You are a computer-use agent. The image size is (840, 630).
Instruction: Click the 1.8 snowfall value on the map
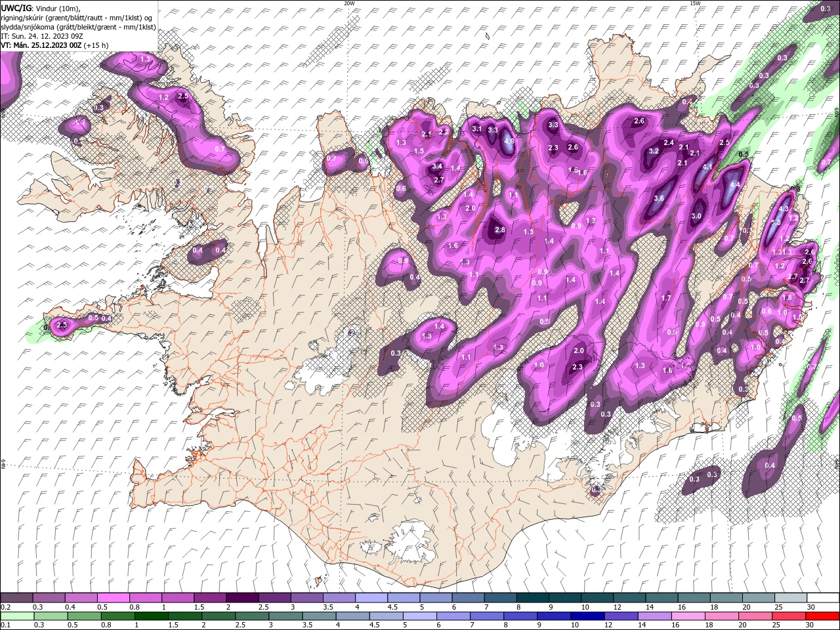[787, 297]
